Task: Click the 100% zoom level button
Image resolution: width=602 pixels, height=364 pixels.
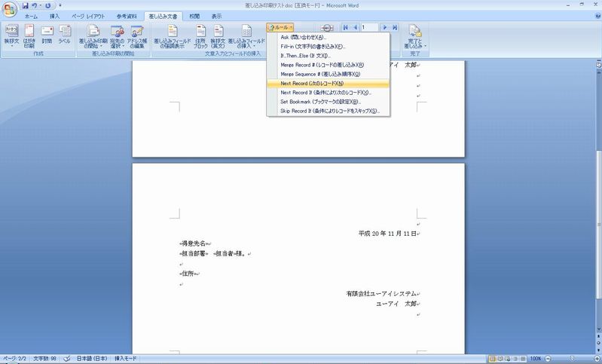Action: point(536,359)
